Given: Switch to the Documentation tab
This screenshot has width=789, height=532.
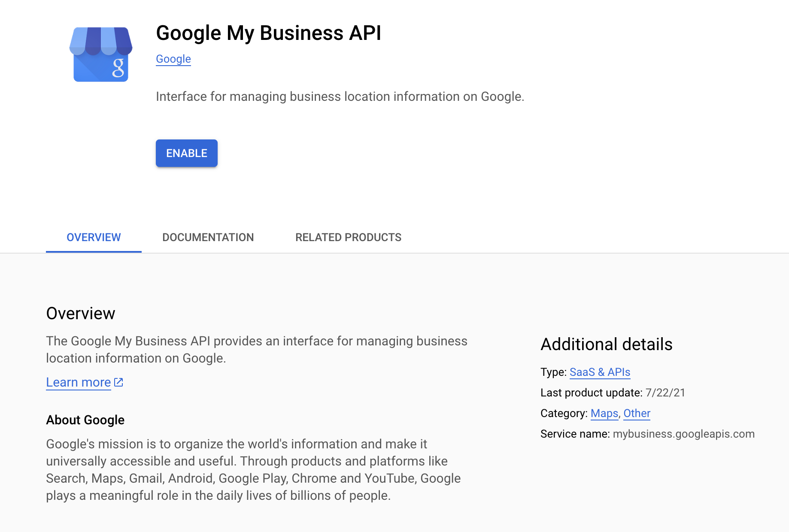Looking at the screenshot, I should click(x=208, y=237).
